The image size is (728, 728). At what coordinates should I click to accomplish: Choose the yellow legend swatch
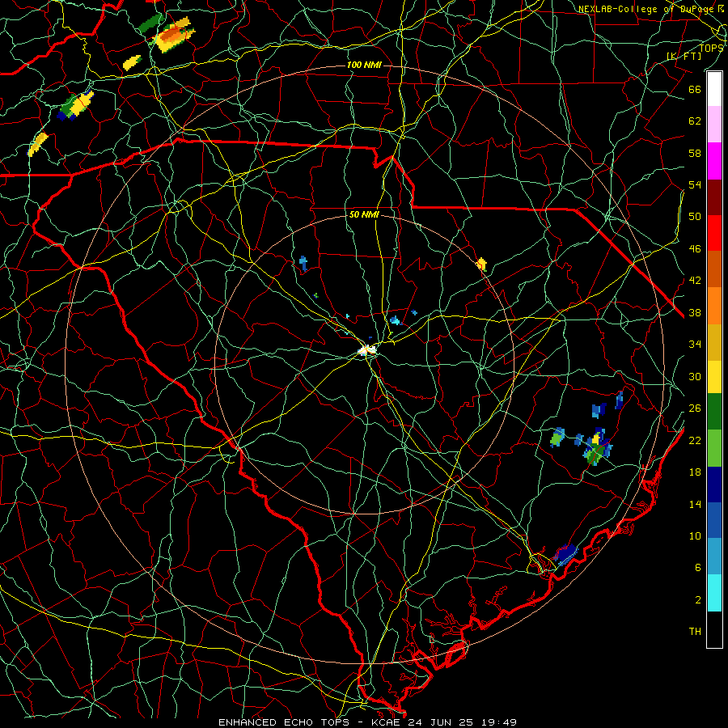click(x=714, y=376)
